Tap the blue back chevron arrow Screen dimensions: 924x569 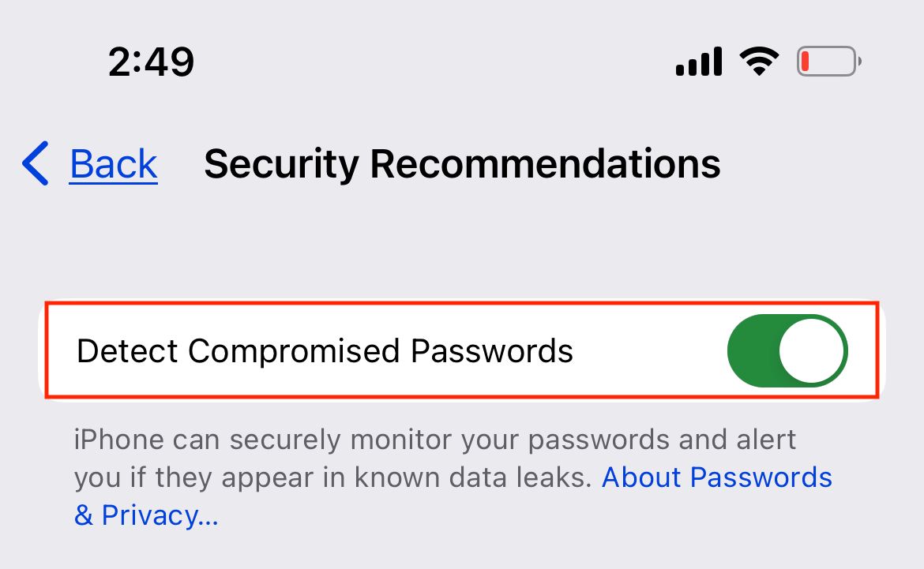click(x=36, y=164)
